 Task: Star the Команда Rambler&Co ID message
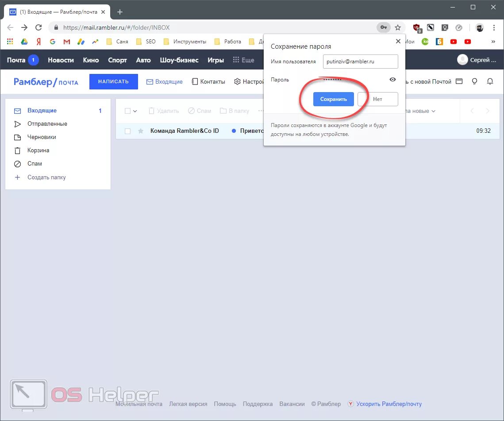pos(140,131)
